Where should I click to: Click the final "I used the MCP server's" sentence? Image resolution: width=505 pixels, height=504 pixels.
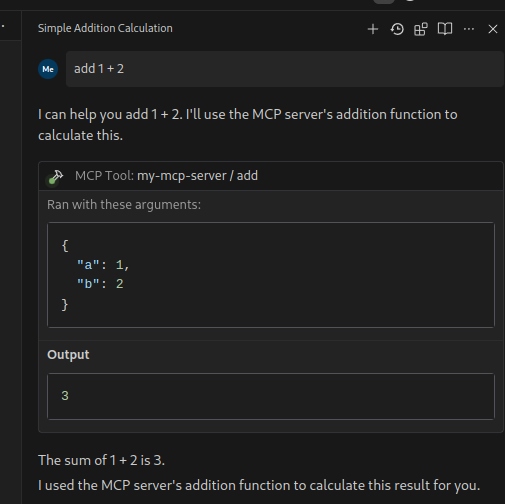[259, 485]
